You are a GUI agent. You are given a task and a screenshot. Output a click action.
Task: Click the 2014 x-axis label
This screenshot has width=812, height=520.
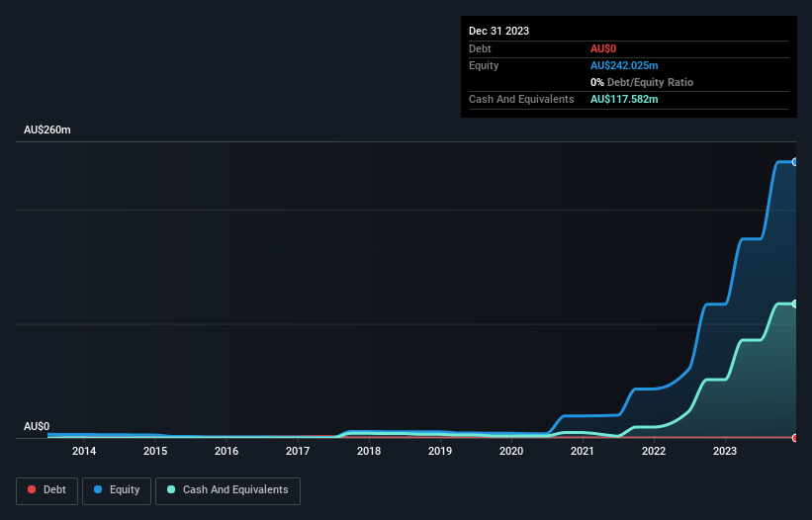[x=84, y=451]
